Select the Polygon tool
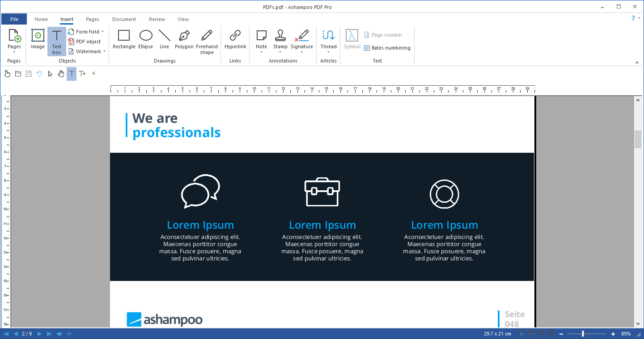 pos(184,41)
